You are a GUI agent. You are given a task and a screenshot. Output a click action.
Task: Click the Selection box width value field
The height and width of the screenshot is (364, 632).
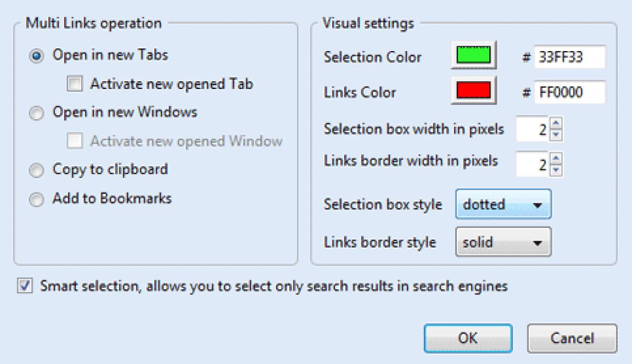coord(534,130)
